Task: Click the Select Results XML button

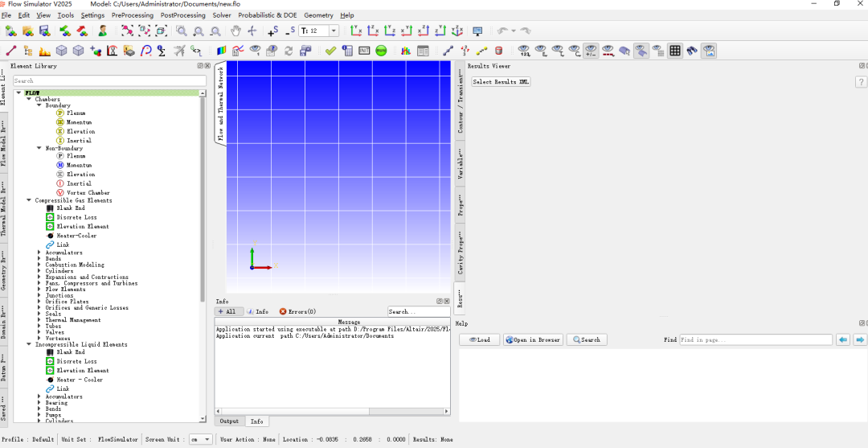Action: click(501, 82)
